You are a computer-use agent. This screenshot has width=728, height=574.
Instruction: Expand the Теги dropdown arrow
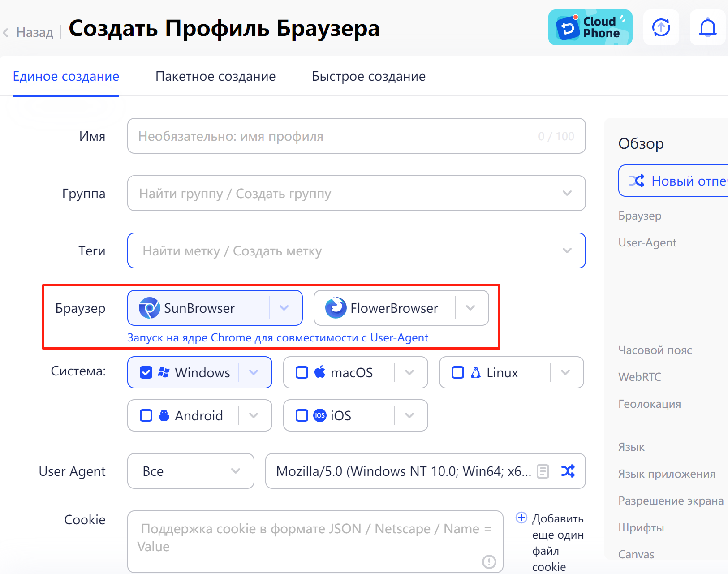point(567,250)
